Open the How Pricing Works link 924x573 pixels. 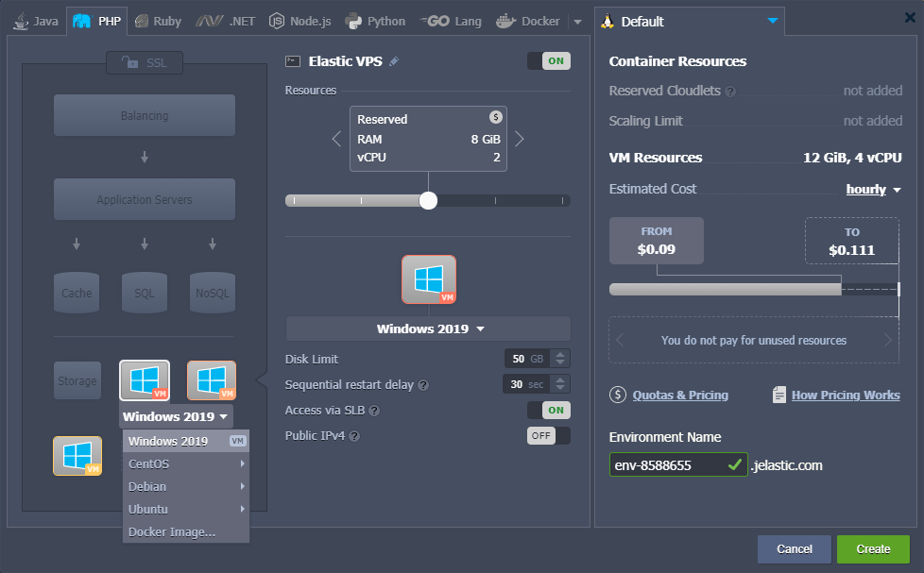[846, 396]
